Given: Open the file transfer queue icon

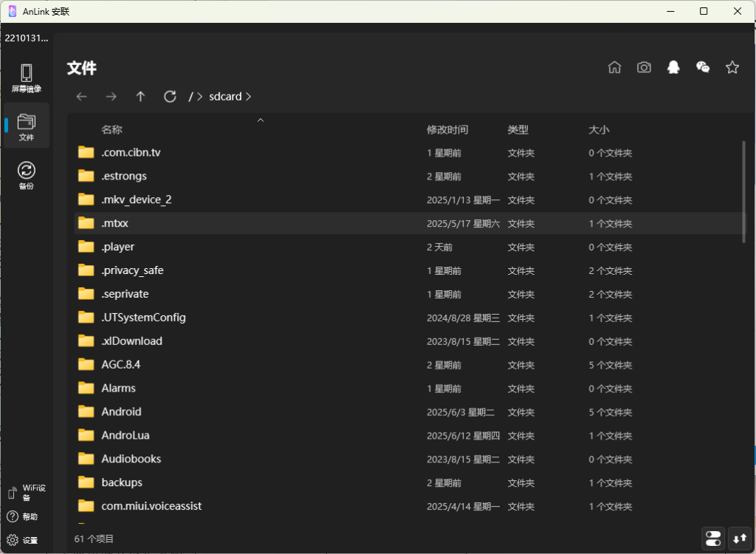Looking at the screenshot, I should coord(739,538).
